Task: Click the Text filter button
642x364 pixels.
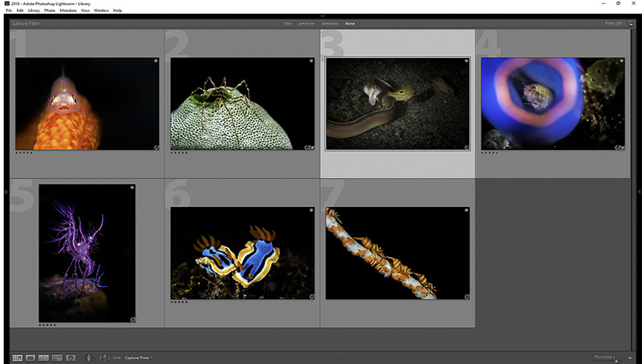Action: (287, 23)
